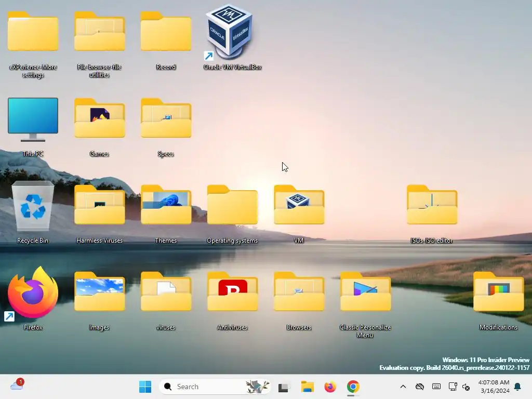Image resolution: width=532 pixels, height=399 pixels.
Task: Open the Windows Start menu
Action: pos(145,387)
